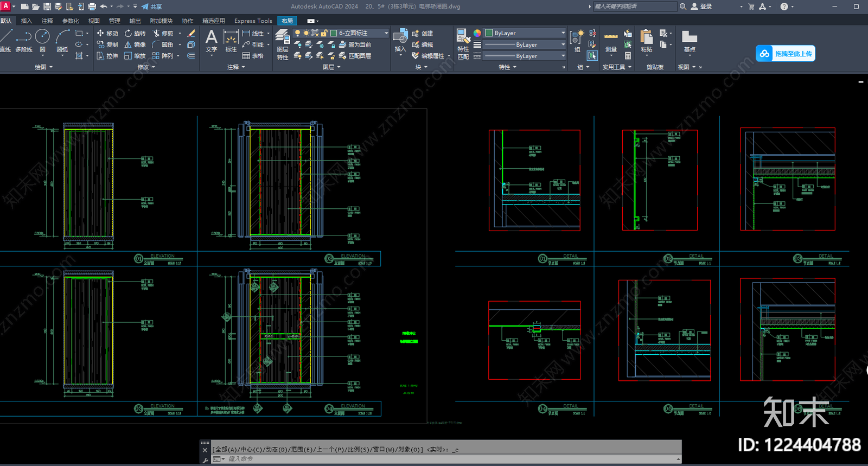Open the linetype ByLayer dropdown
Viewport: 868px width, 466px height.
pyautogui.click(x=525, y=56)
